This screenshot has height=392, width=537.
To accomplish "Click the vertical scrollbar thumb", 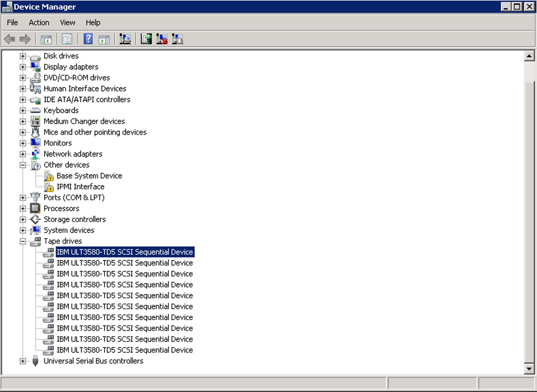I will tap(529, 221).
